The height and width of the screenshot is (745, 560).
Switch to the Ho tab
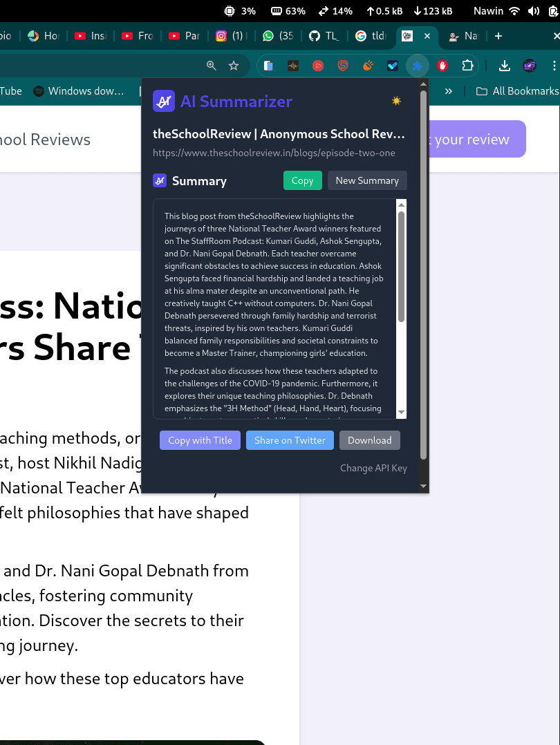pyautogui.click(x=44, y=36)
